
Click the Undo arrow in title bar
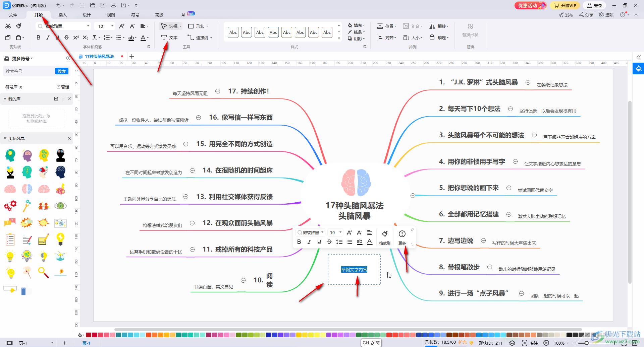click(x=59, y=5)
